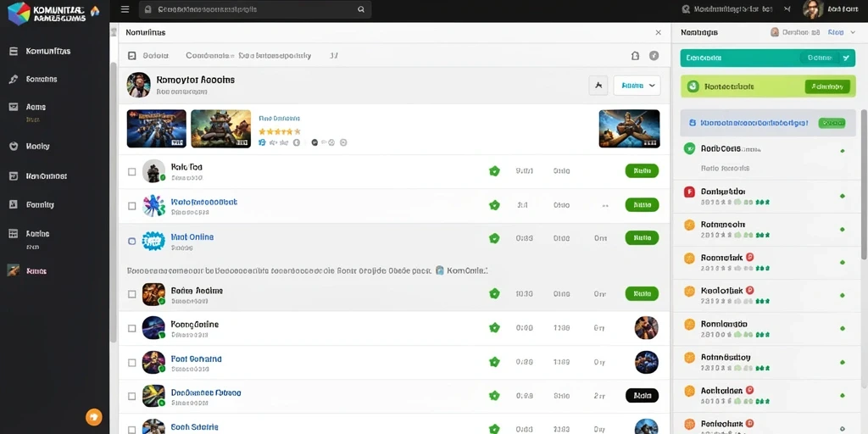Tick the checkbox on the Mact Online row
This screenshot has width=868, height=434.
(x=131, y=242)
